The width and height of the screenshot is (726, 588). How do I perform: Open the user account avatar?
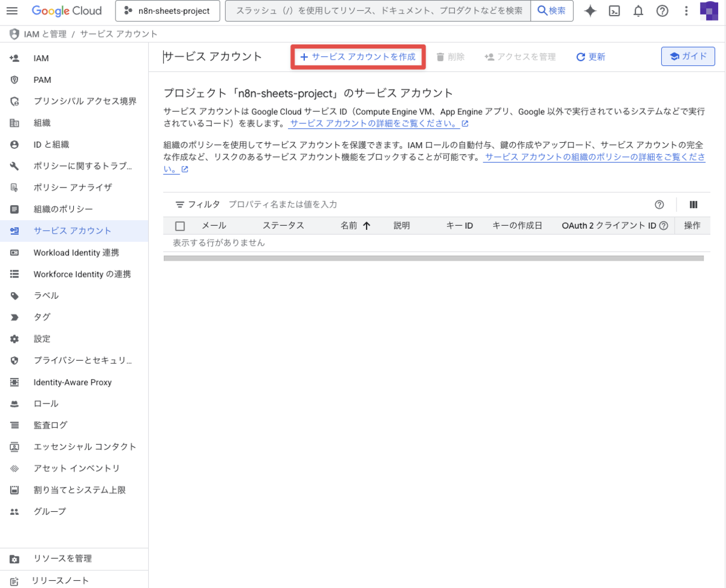pyautogui.click(x=709, y=11)
